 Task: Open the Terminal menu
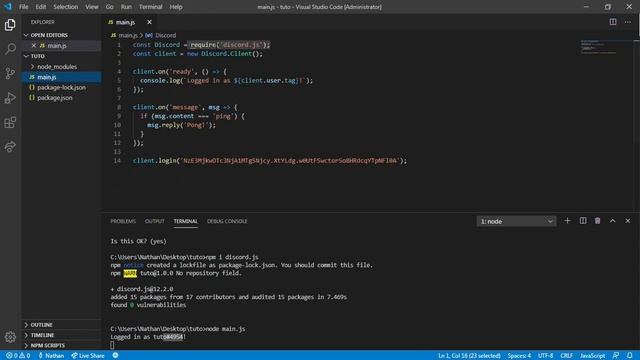pos(150,7)
